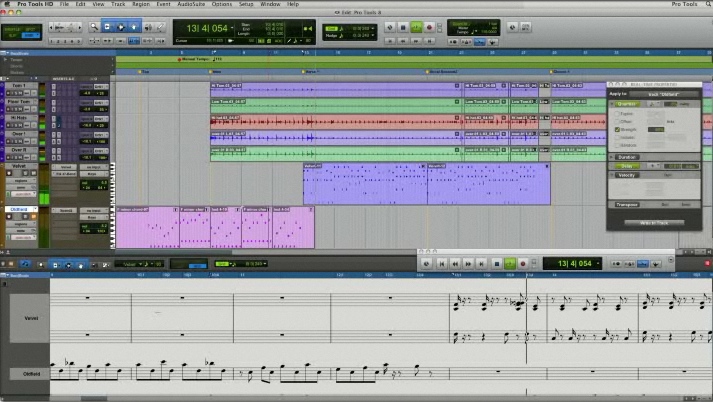Toggle the Strength checkbox in the Quantize section
713x402 pixels.
(618, 130)
